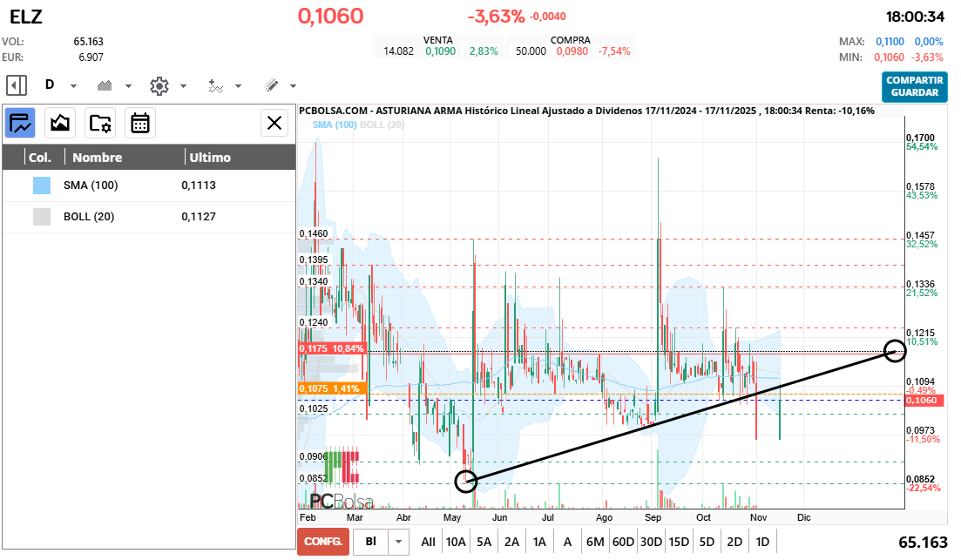Open the folder settings tab icon
Screen dimensions: 961x560
click(x=100, y=123)
